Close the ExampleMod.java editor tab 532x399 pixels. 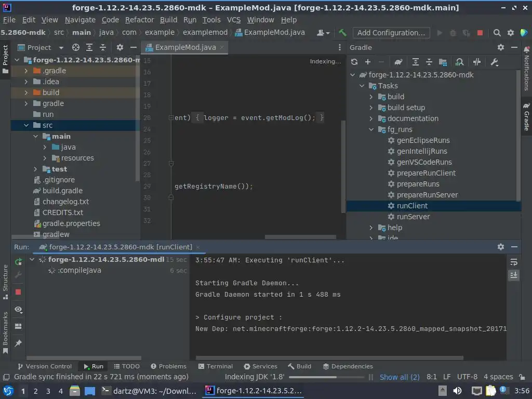click(221, 47)
